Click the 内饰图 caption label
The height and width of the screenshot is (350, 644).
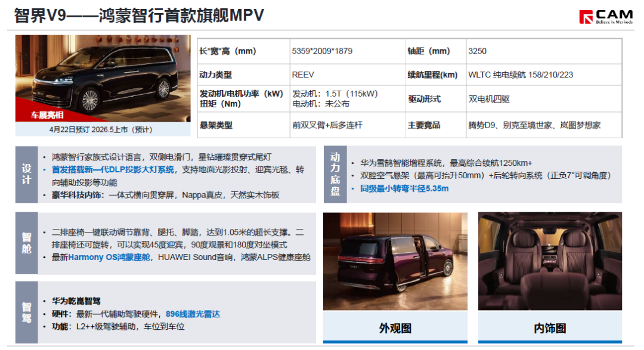550,328
